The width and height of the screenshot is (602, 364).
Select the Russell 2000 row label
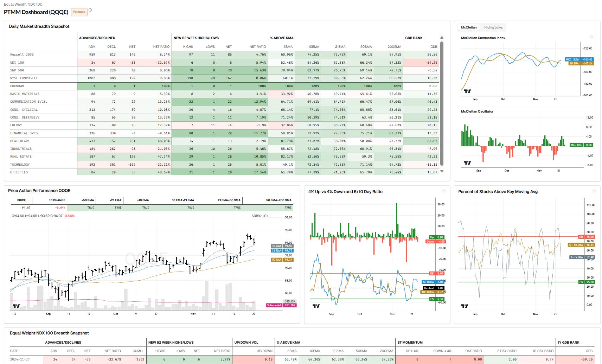(22, 55)
